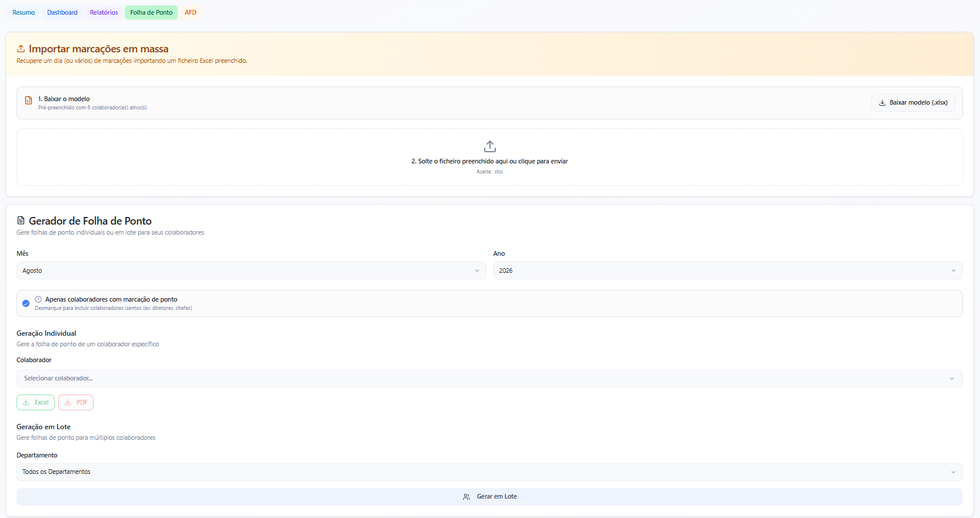Click the Geração Individual section title
The width and height of the screenshot is (980, 518).
46,333
